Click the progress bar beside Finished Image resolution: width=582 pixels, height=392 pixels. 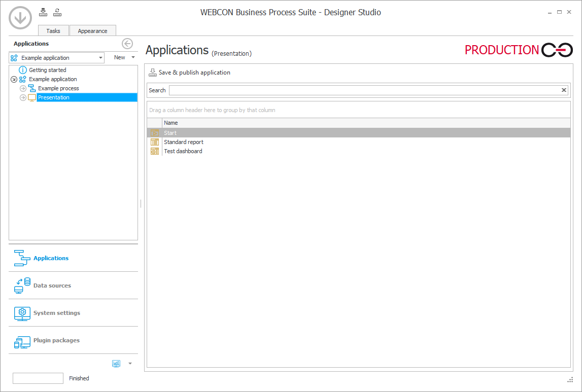[38, 378]
